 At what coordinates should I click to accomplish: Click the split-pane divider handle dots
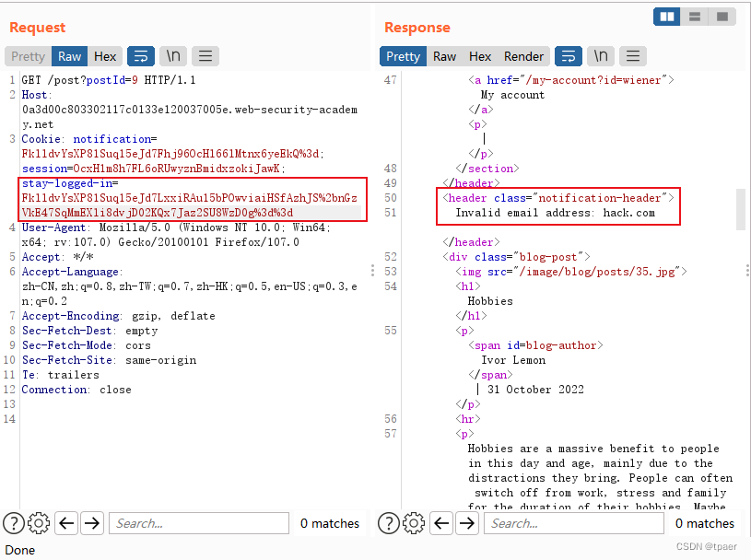point(372,271)
